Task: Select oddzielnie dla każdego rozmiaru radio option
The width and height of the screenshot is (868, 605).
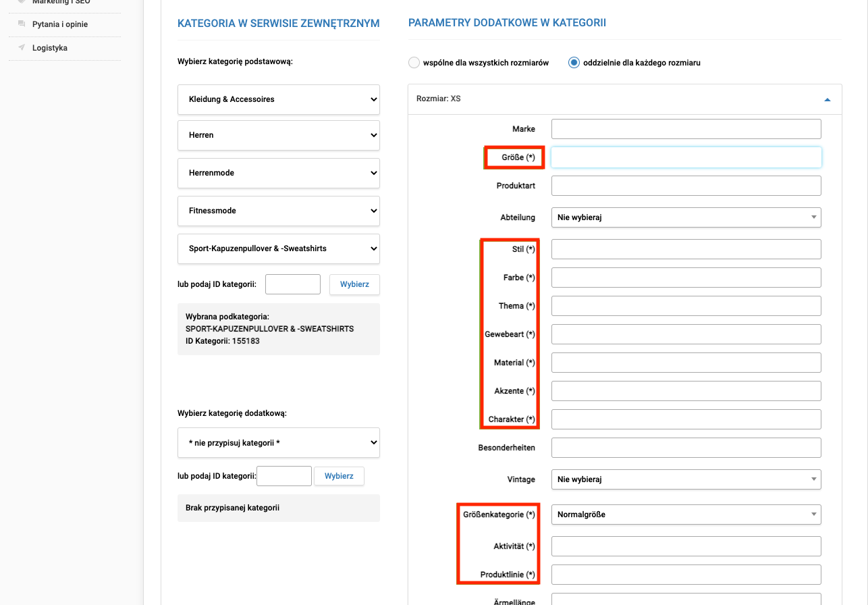Action: click(x=574, y=63)
